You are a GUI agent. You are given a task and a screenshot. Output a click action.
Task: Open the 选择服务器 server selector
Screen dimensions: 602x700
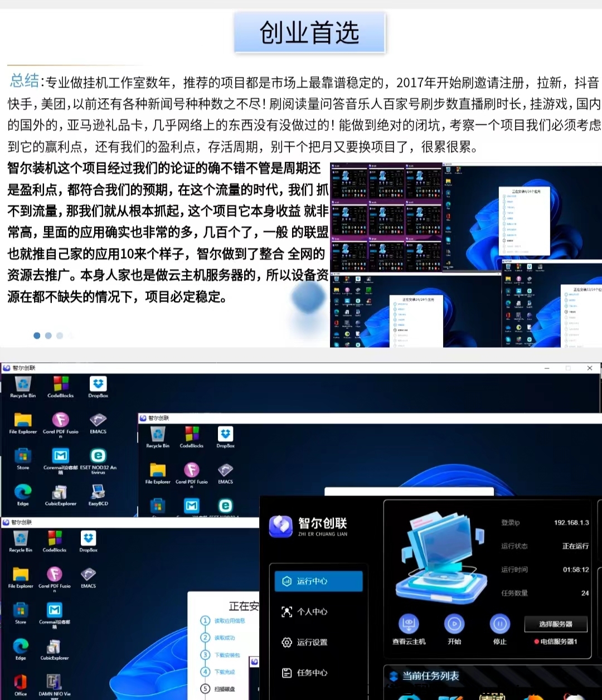556,624
